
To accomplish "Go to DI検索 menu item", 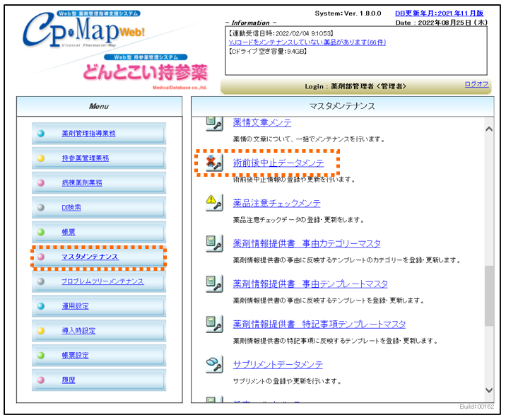I will click(71, 207).
